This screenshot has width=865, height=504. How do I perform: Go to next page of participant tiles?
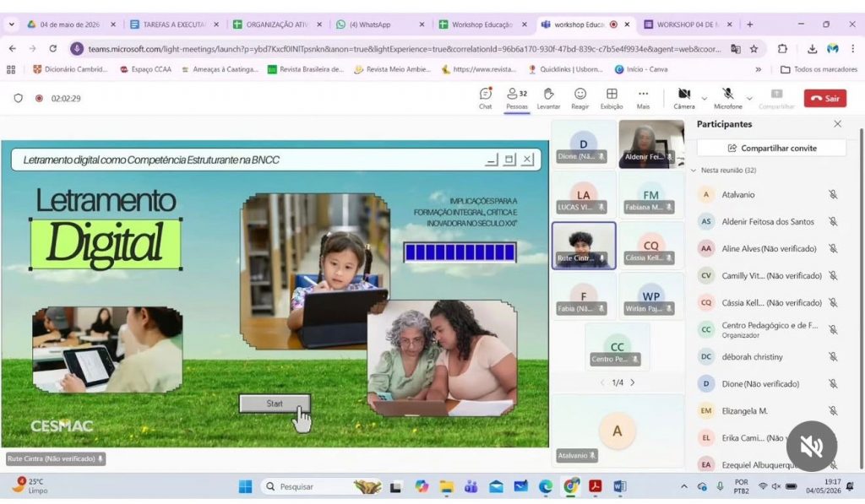[x=633, y=382]
